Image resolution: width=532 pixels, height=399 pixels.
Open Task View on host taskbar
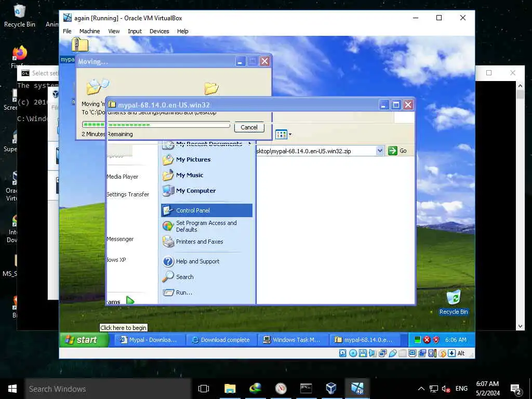[204, 389]
